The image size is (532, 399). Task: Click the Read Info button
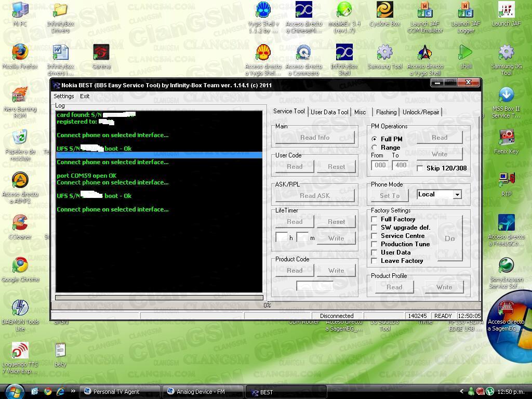point(315,137)
